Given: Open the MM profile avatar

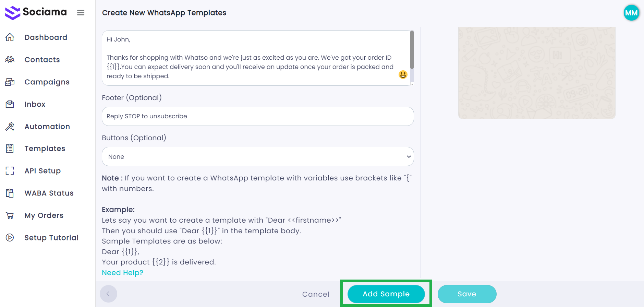Looking at the screenshot, I should 631,13.
